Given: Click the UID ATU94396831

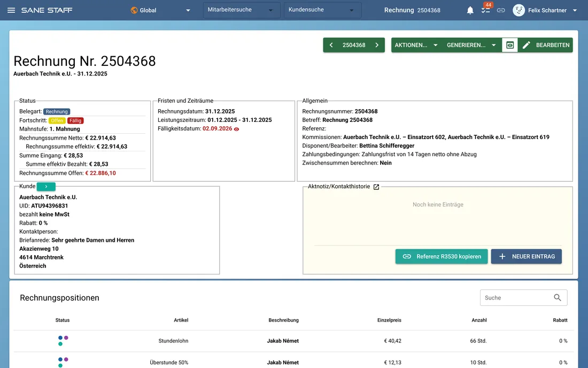Looking at the screenshot, I should (x=50, y=206).
